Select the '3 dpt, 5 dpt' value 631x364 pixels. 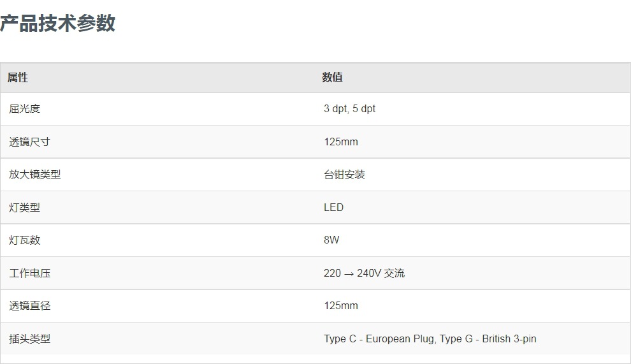pyautogui.click(x=349, y=109)
